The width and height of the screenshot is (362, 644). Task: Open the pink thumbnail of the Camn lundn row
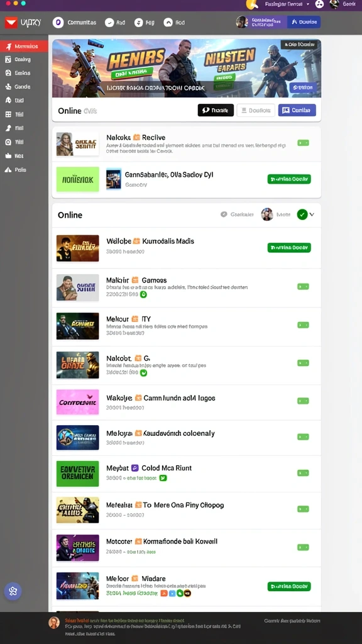pyautogui.click(x=77, y=402)
